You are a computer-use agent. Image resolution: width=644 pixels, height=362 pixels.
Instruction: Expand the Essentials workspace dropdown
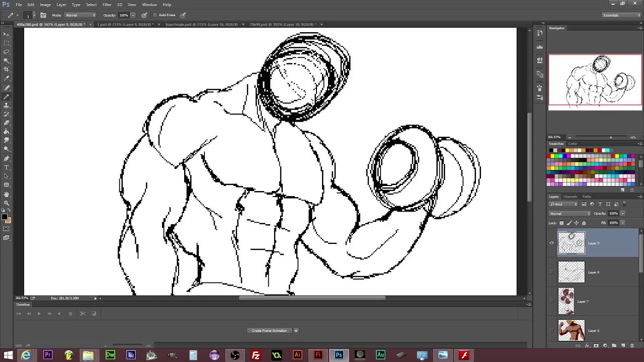click(621, 15)
